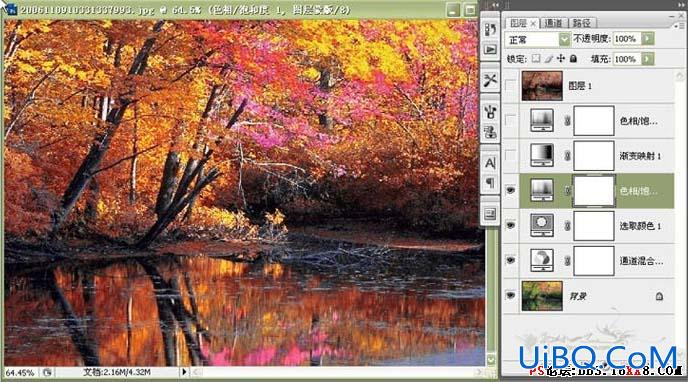Image resolution: width=688 pixels, height=382 pixels.
Task: Select the mask of 通道混合 layer
Action: pyautogui.click(x=594, y=261)
